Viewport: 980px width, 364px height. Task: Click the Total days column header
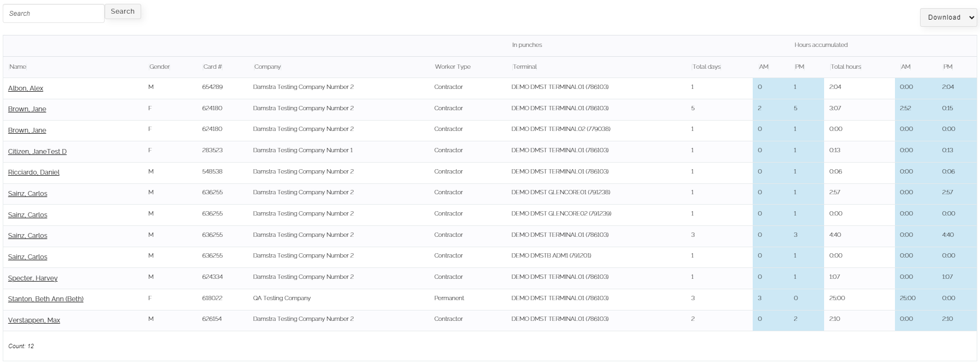(x=707, y=67)
